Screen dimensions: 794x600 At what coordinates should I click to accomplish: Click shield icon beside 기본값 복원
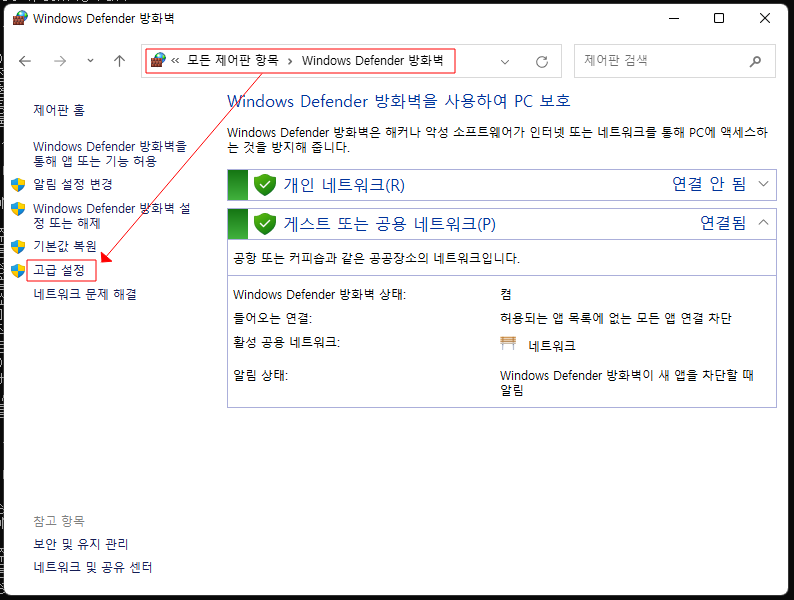[x=18, y=247]
